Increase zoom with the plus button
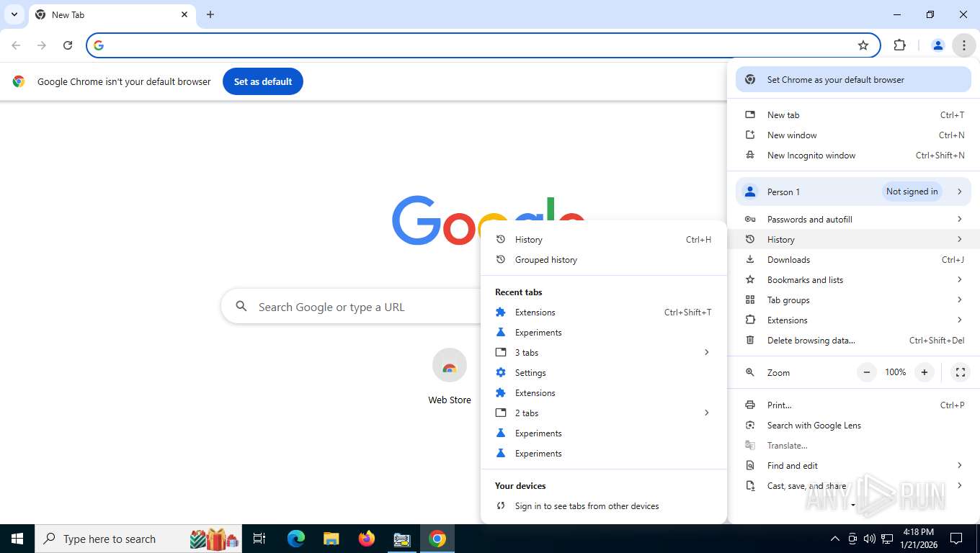The image size is (980, 553). pyautogui.click(x=925, y=372)
